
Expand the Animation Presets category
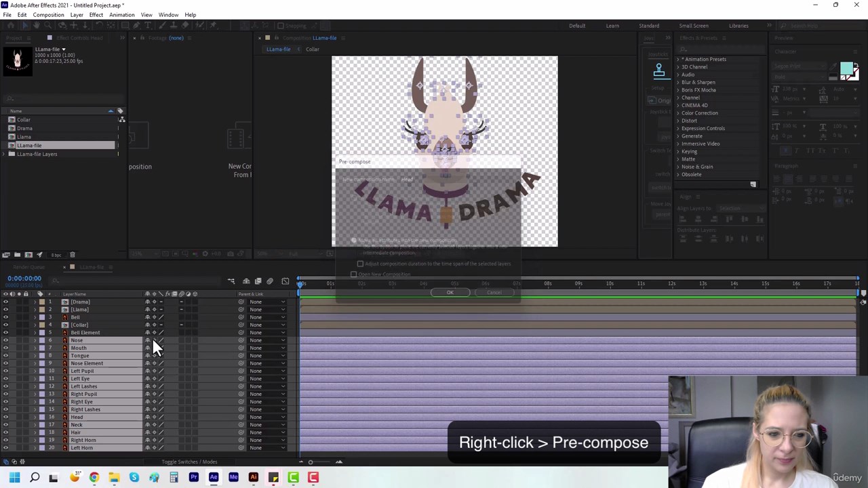[678, 59]
